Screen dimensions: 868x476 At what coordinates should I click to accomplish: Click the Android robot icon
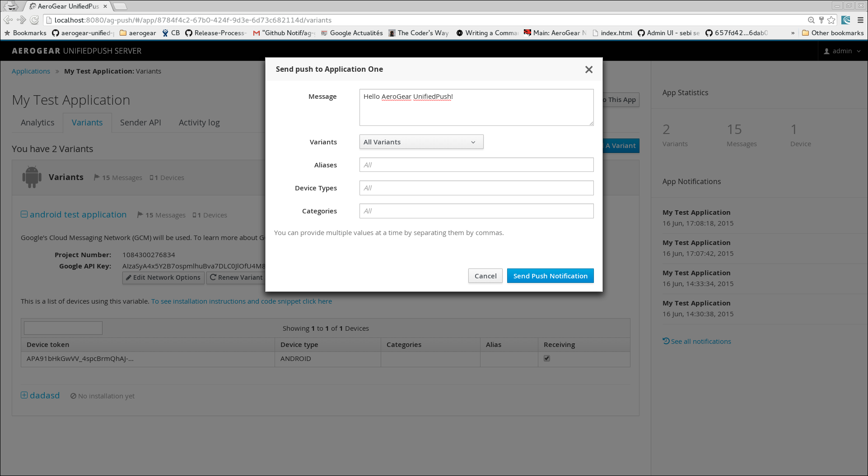[x=32, y=177]
